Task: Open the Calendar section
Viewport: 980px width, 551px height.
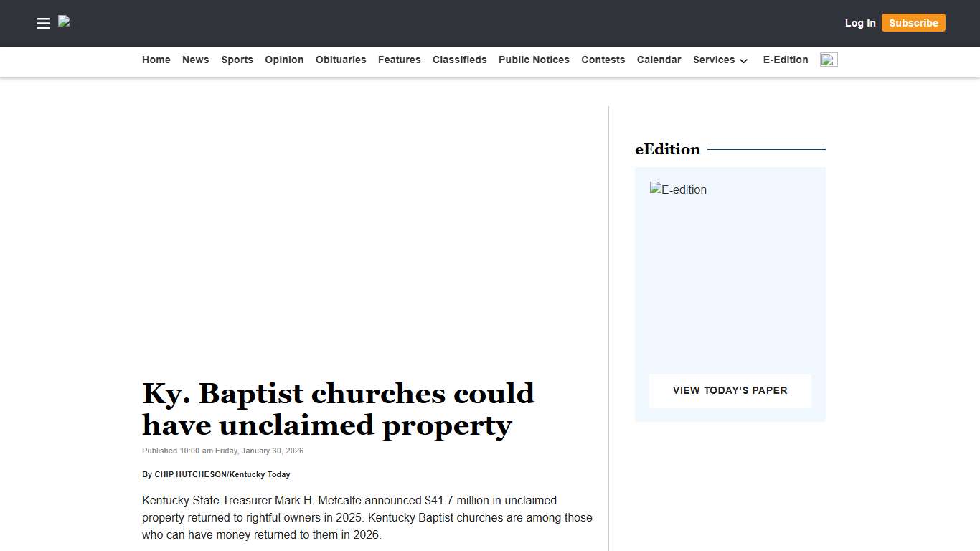Action: [x=659, y=60]
